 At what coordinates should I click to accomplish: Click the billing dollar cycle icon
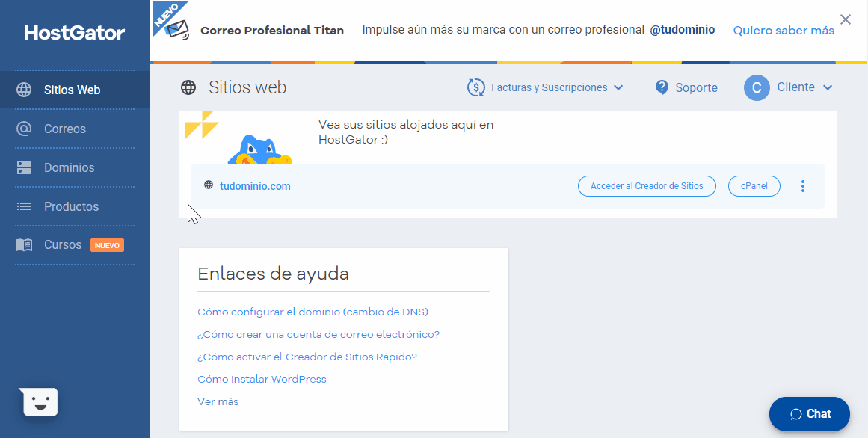(476, 87)
